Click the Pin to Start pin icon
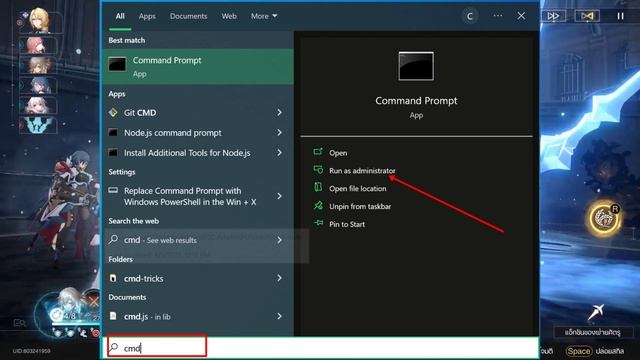The height and width of the screenshot is (360, 640). tap(319, 223)
